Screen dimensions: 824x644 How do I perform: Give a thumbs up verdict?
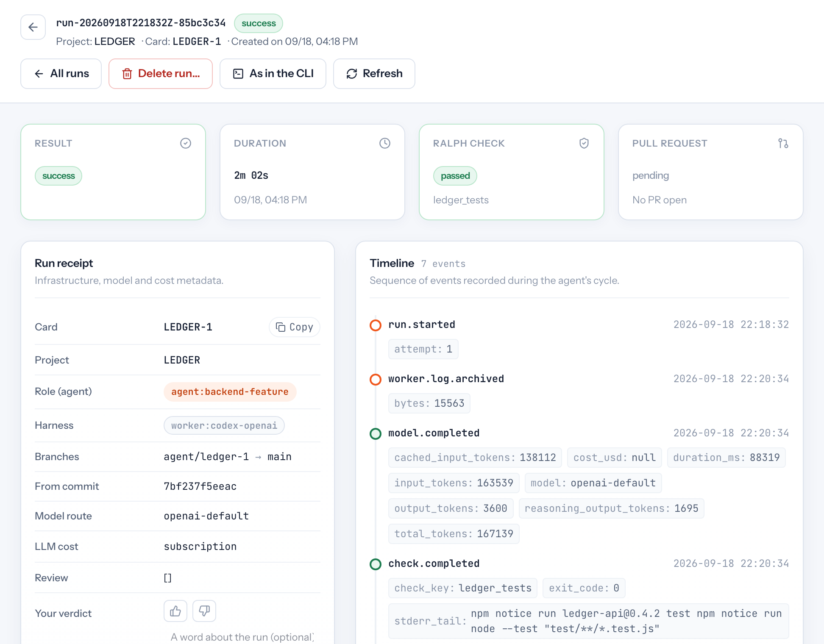pos(175,611)
